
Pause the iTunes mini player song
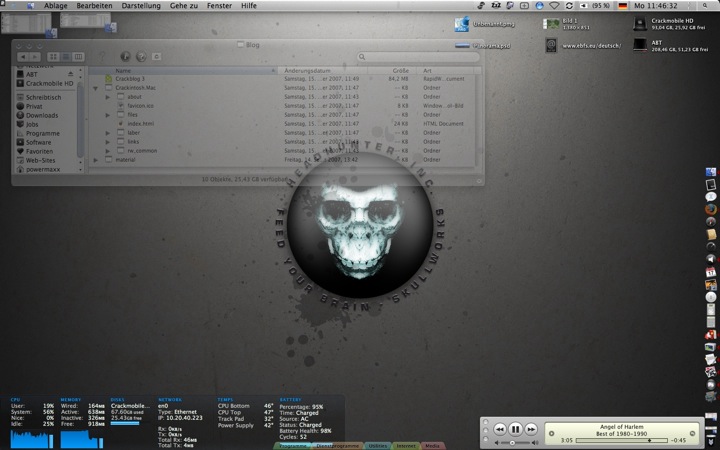(515, 429)
